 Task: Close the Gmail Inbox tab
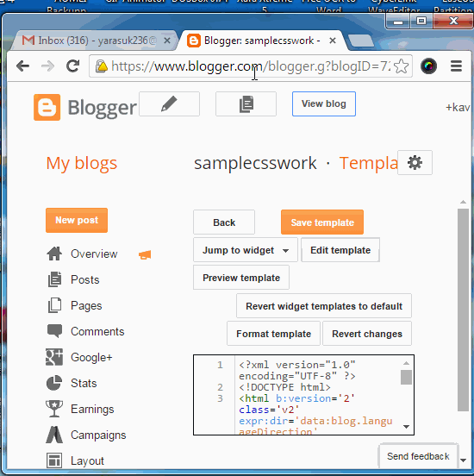coord(167,41)
